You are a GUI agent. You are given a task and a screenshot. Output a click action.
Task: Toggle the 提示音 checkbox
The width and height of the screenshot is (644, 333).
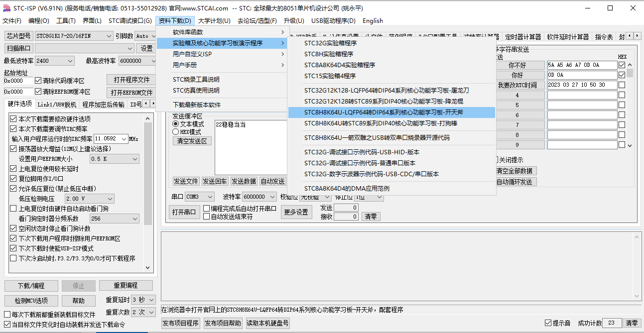coord(548,323)
